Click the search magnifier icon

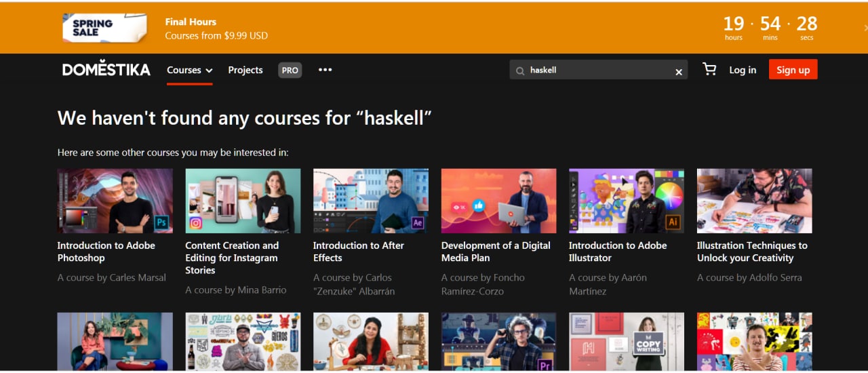click(x=520, y=71)
